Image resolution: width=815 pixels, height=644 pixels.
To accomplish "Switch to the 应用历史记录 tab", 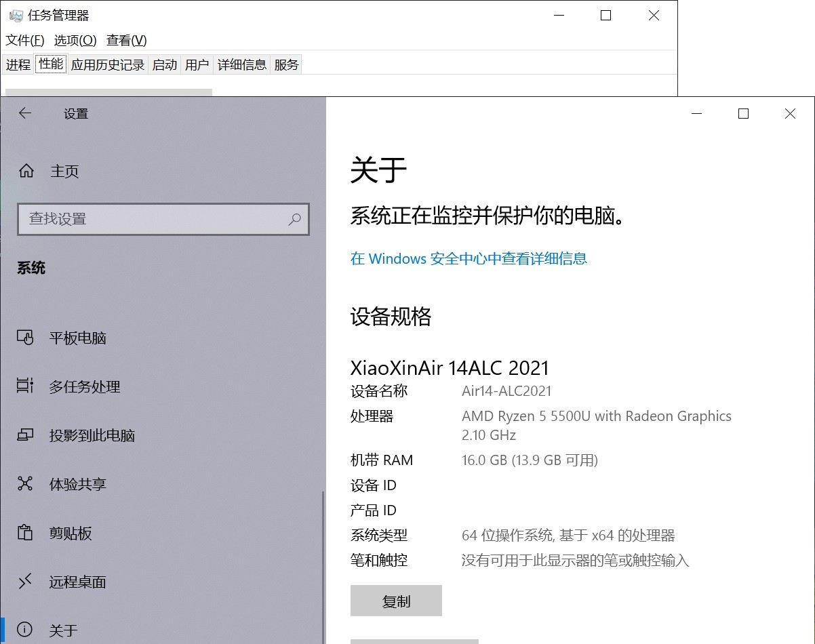I will pos(108,64).
